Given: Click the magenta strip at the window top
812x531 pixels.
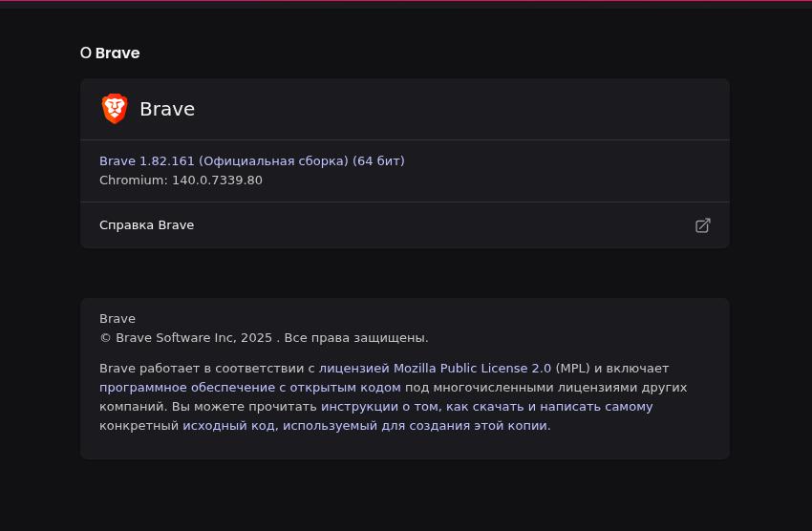Looking at the screenshot, I should coord(406,3).
